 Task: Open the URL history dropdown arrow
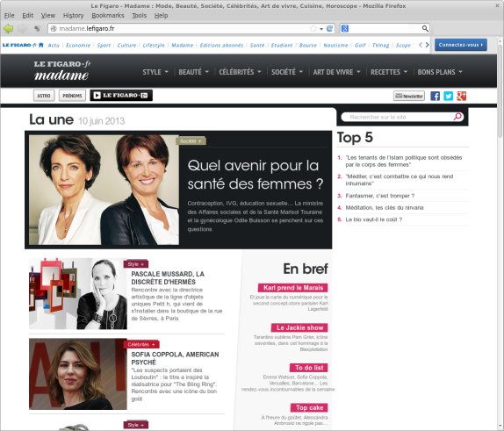321,29
